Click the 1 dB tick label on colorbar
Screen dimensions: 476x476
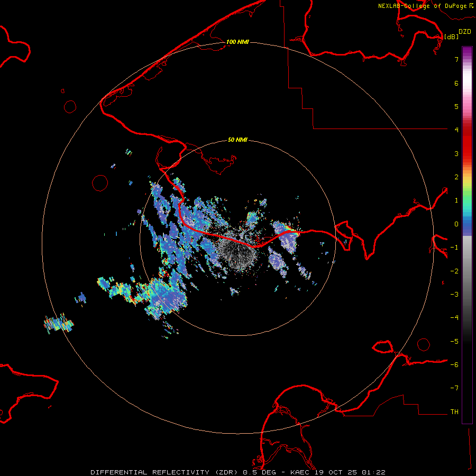456,200
